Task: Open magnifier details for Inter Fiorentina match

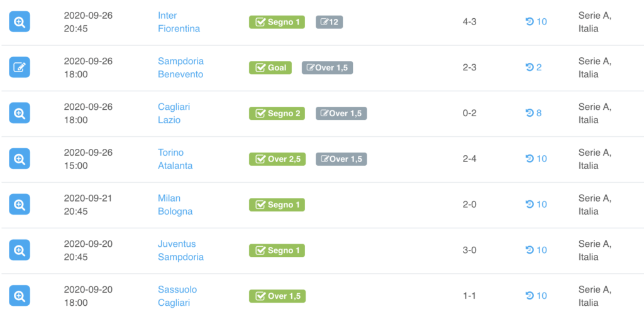Action: (19, 22)
